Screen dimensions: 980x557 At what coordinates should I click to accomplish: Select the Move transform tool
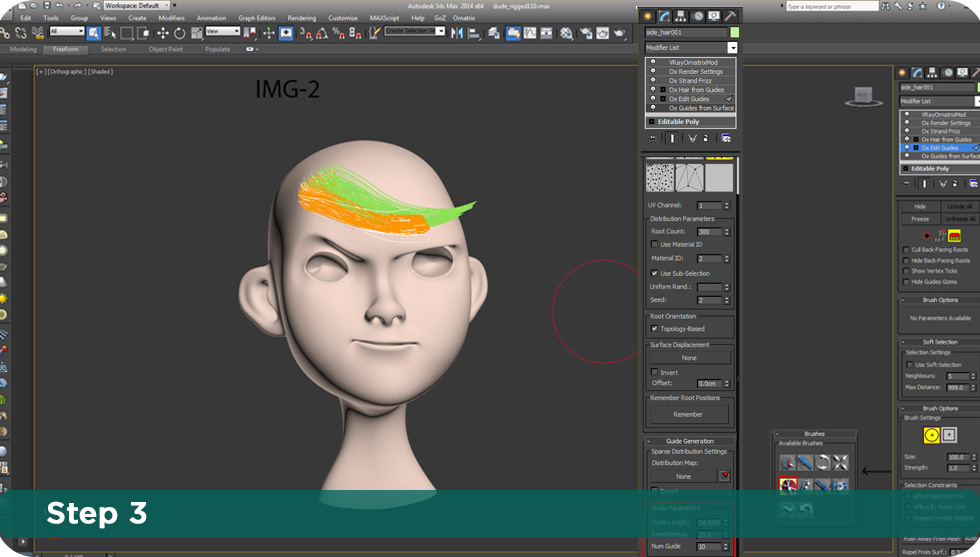163,33
